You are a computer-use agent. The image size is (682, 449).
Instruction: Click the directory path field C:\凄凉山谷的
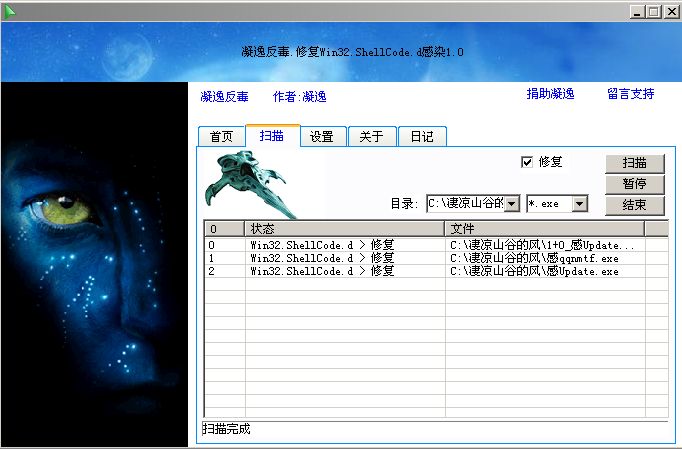[465, 204]
